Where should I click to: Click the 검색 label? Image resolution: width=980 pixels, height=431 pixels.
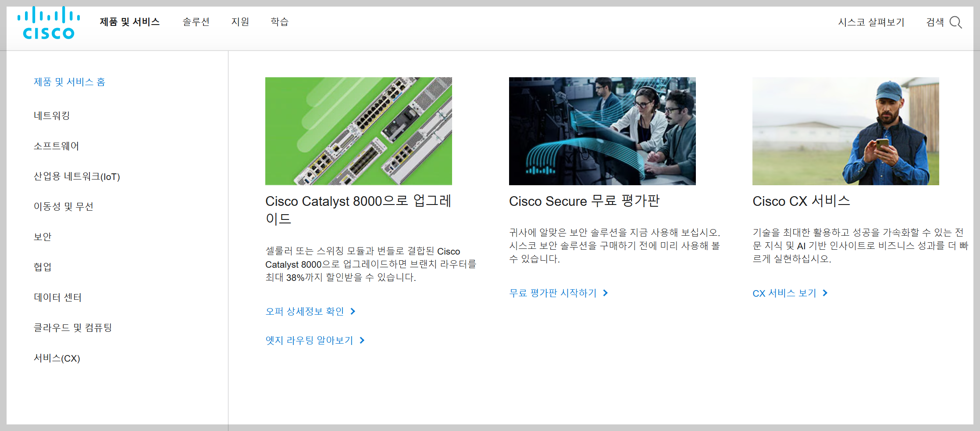[x=935, y=22]
